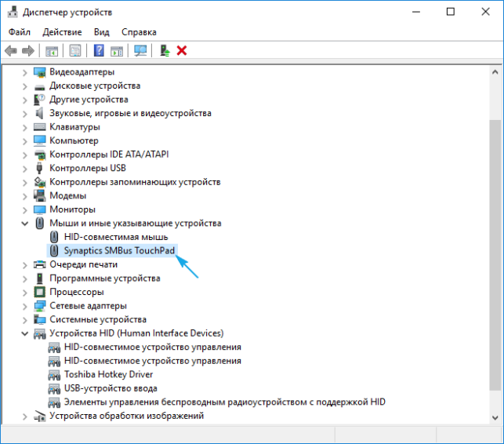Screen dimensions: 504x444
Task: Open the Действие menu
Action: coord(62,32)
